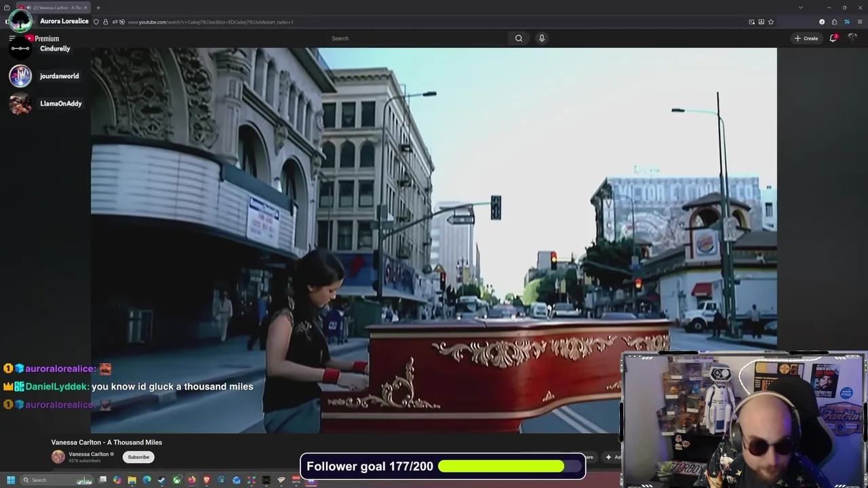The height and width of the screenshot is (488, 868).
Task: Open Xbox app from taskbar
Action: [177, 480]
